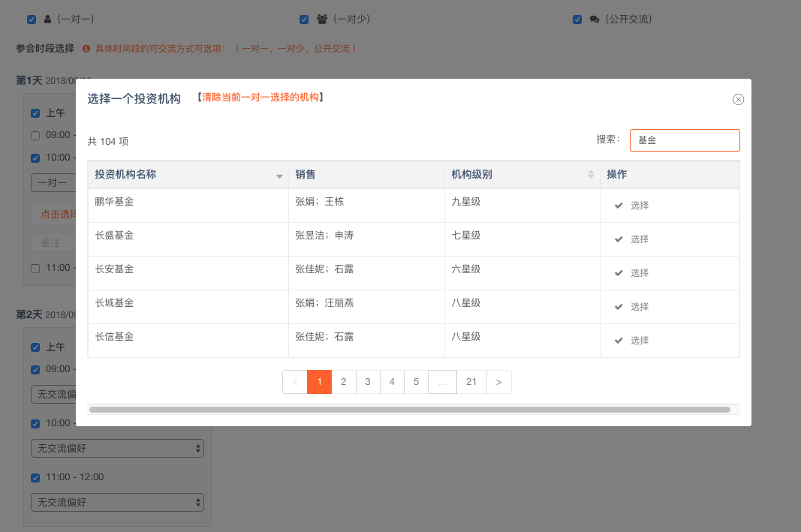This screenshot has height=532, width=801.
Task: Click the 张娟；汪丽燕 sales cell
Action: tap(367, 306)
